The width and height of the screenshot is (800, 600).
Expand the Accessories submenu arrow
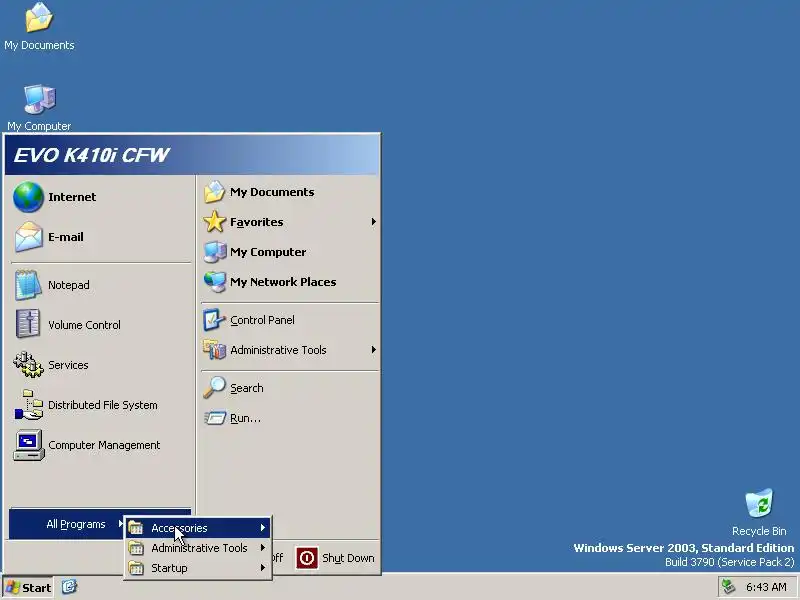click(262, 528)
